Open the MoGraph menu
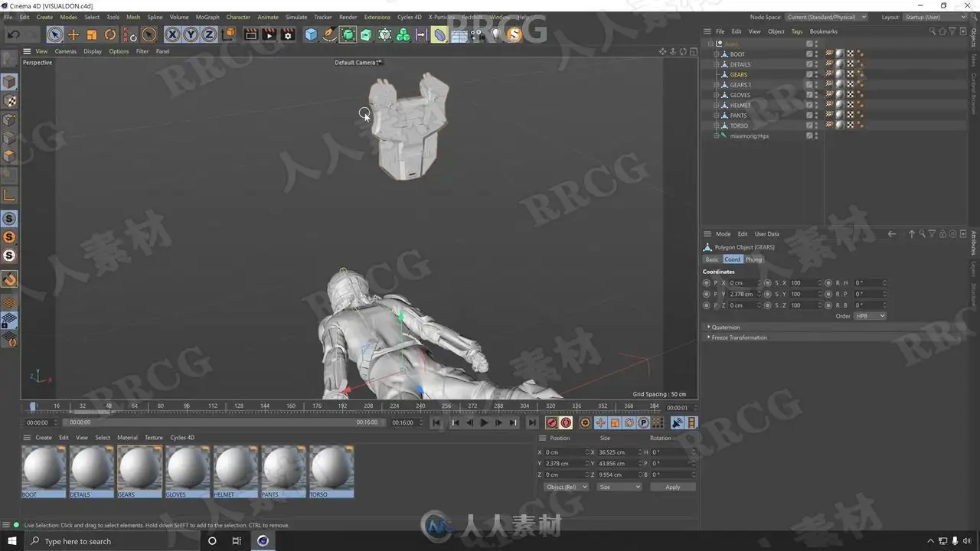Screen dimensions: 980x551 click(x=207, y=17)
